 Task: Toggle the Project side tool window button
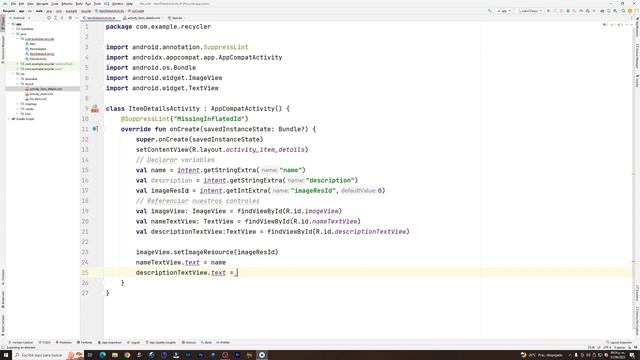point(2,23)
